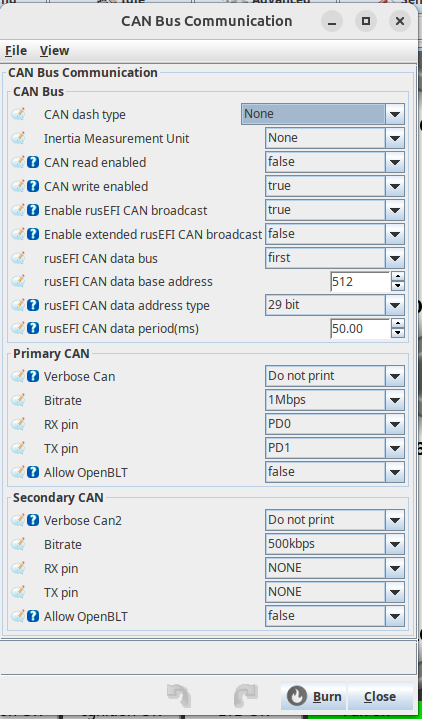Screen dimensions: 422x719
Task: Open the CAN dash type dropdown
Action: (x=323, y=114)
